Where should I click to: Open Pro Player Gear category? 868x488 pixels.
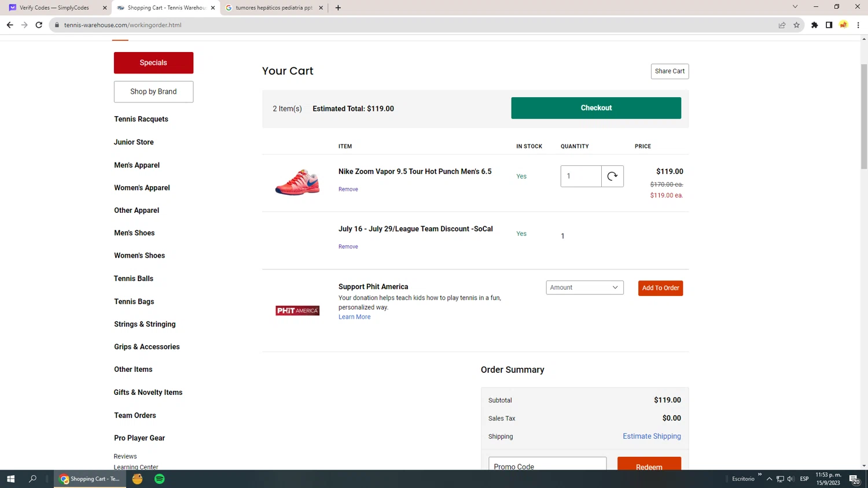139,438
